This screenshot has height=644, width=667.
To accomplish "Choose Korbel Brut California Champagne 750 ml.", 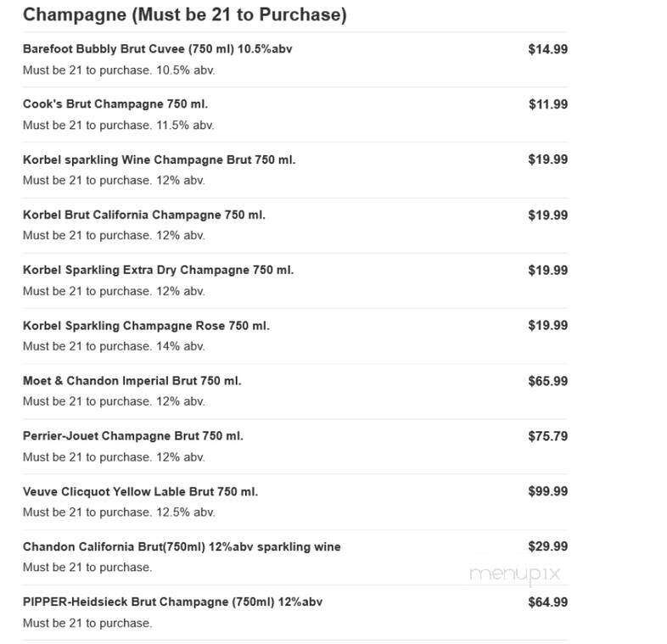I will [x=143, y=215].
